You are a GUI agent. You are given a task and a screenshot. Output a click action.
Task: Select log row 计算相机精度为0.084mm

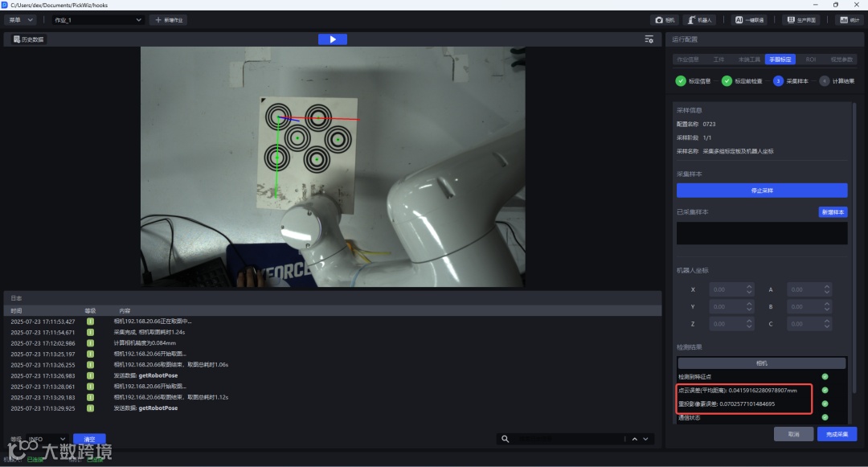(332, 343)
